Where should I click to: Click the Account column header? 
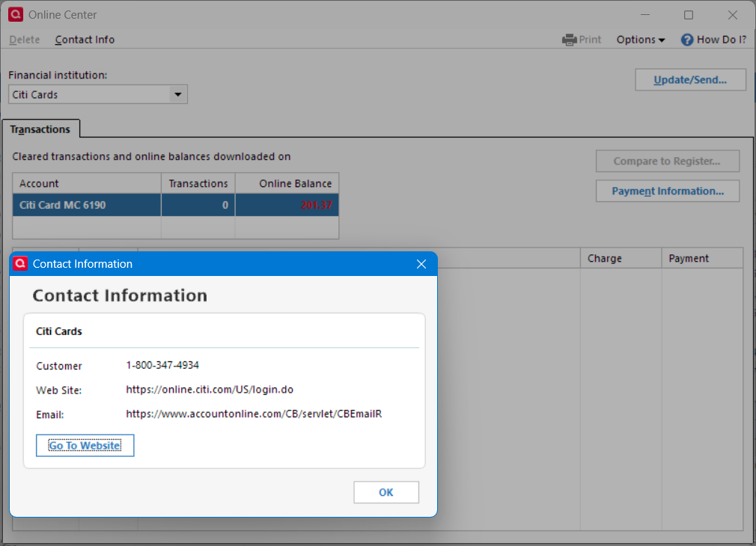click(x=87, y=183)
